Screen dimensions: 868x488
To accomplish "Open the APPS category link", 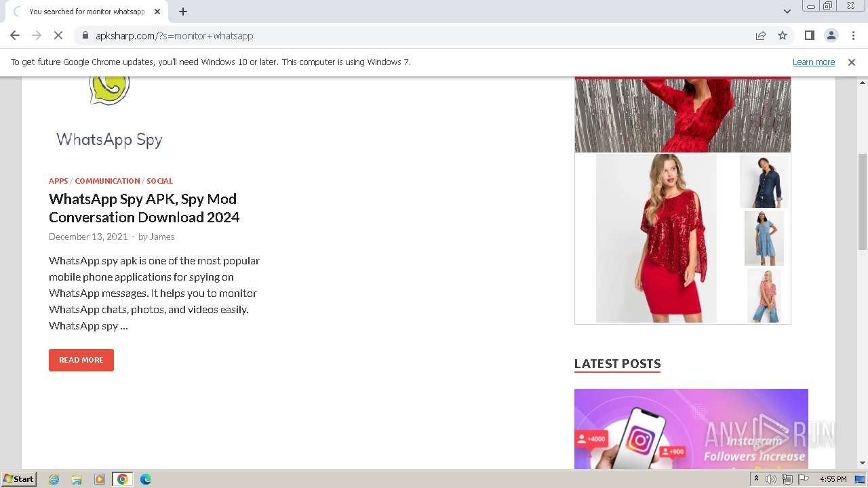I will [58, 181].
